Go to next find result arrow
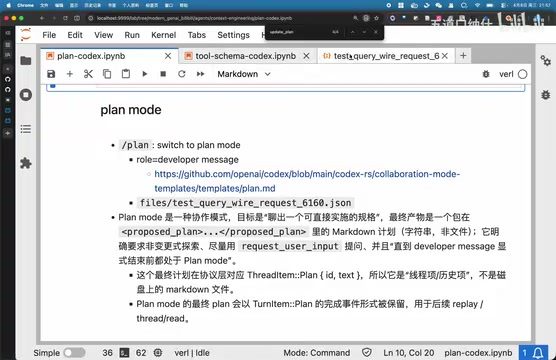 [x=364, y=32]
